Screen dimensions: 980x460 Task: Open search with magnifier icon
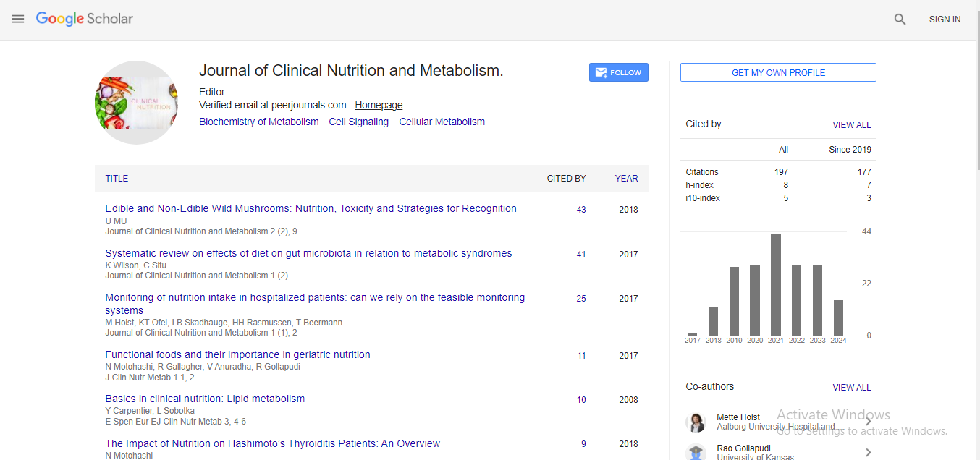pyautogui.click(x=900, y=20)
